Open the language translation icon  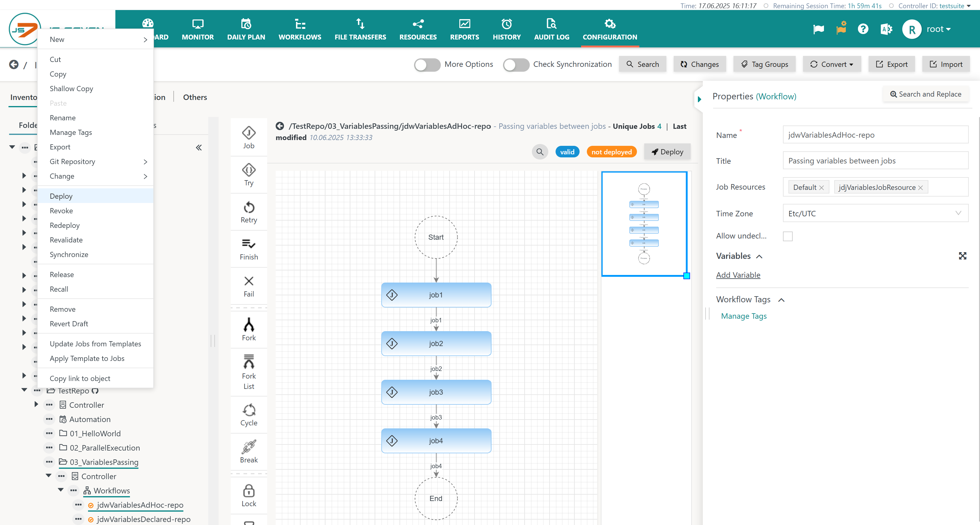click(886, 29)
